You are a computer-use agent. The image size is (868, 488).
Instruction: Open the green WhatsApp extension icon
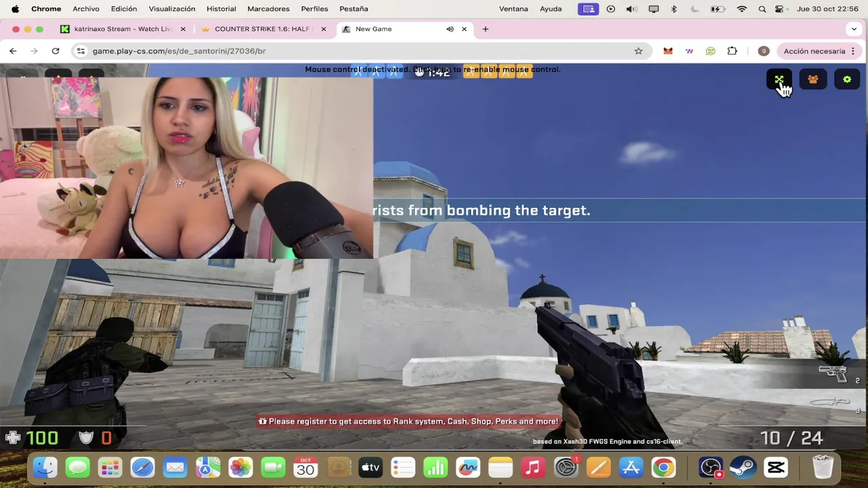[x=711, y=51]
